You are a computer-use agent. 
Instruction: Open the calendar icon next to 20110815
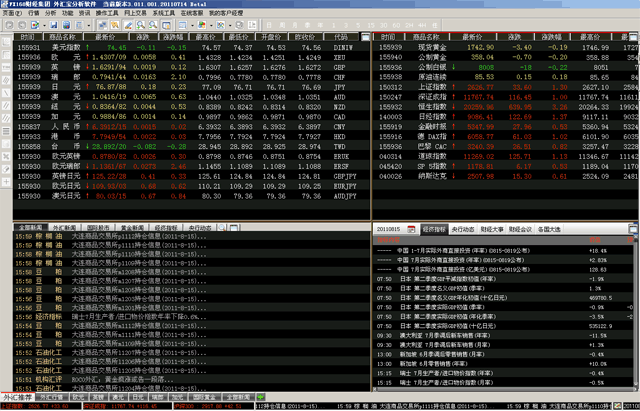(x=411, y=229)
